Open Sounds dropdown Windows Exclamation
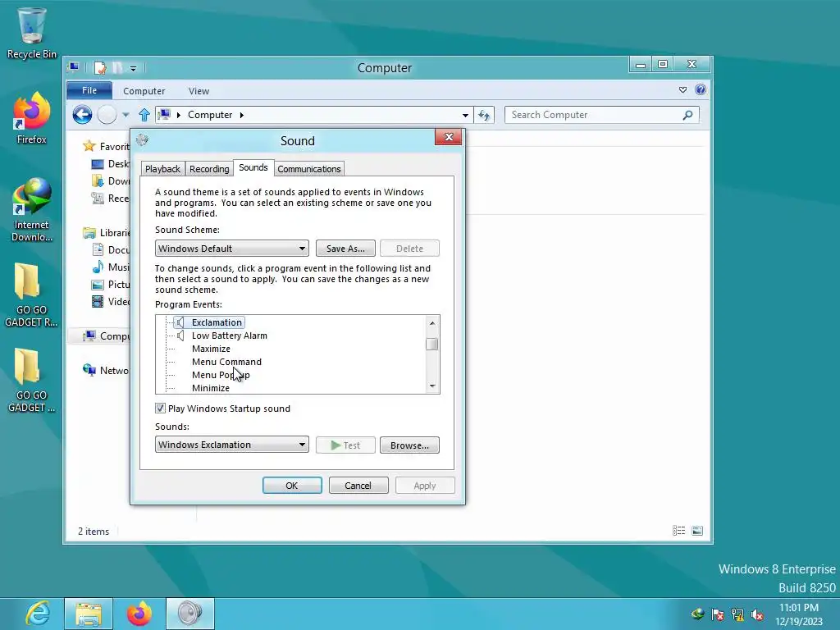 [232, 445]
